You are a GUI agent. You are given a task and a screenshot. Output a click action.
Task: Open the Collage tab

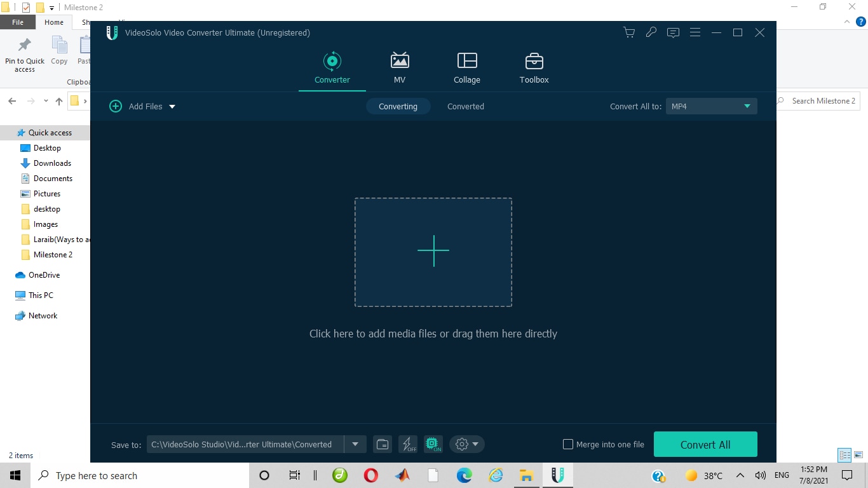(467, 68)
